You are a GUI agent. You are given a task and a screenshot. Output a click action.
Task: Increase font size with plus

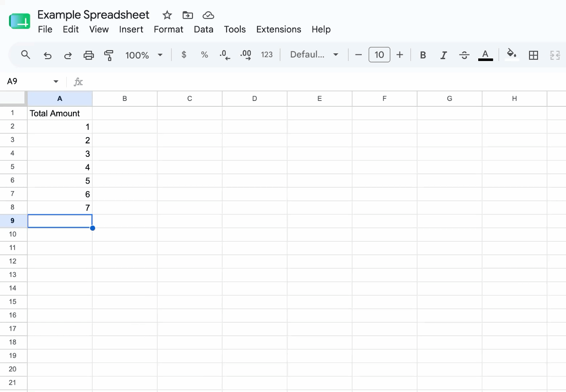(x=399, y=55)
